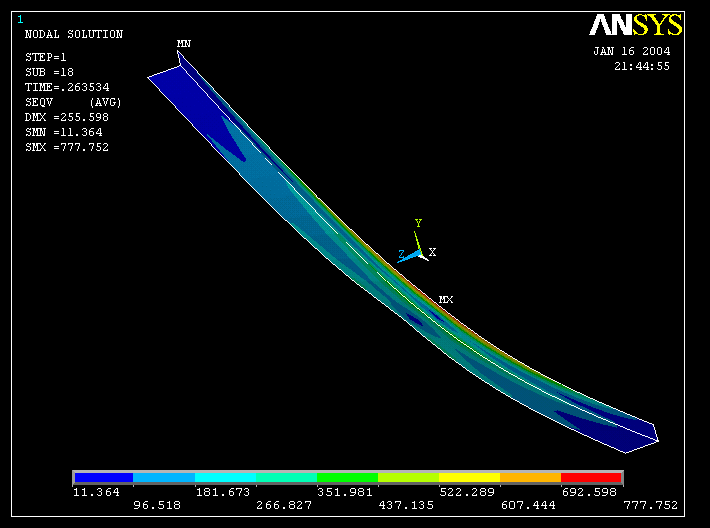The width and height of the screenshot is (710, 528).
Task: Click the legend value 96.518
Action: click(157, 505)
